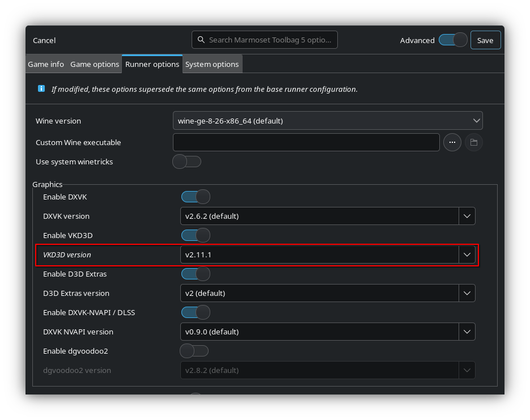Open the D3D Extras version dropdown

coord(467,293)
